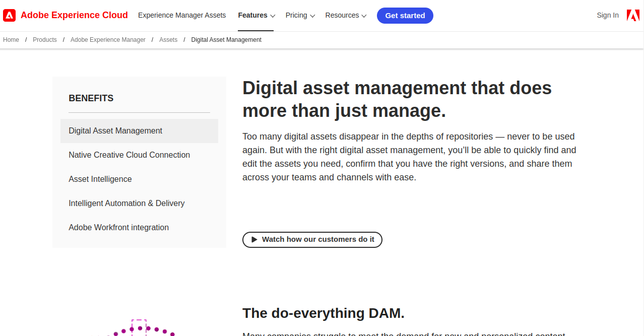Open Adobe Workfront integration benefit
This screenshot has height=336, width=644.
[139, 228]
